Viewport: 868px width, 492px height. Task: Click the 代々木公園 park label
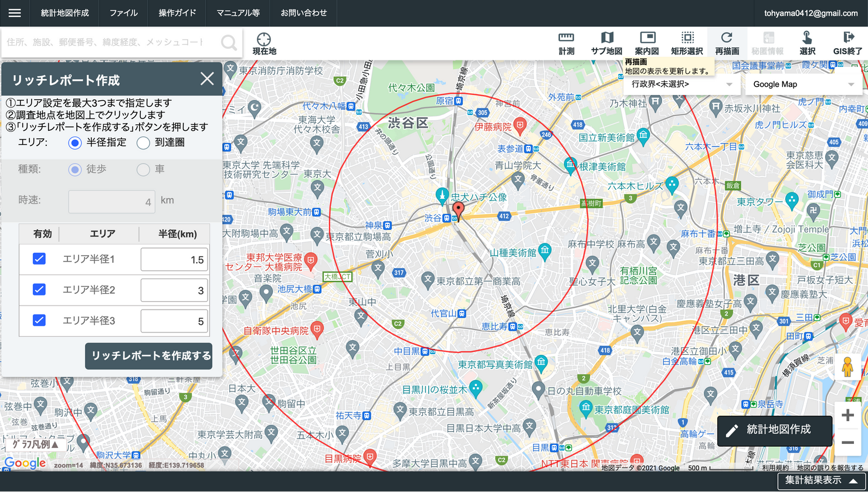coord(411,88)
